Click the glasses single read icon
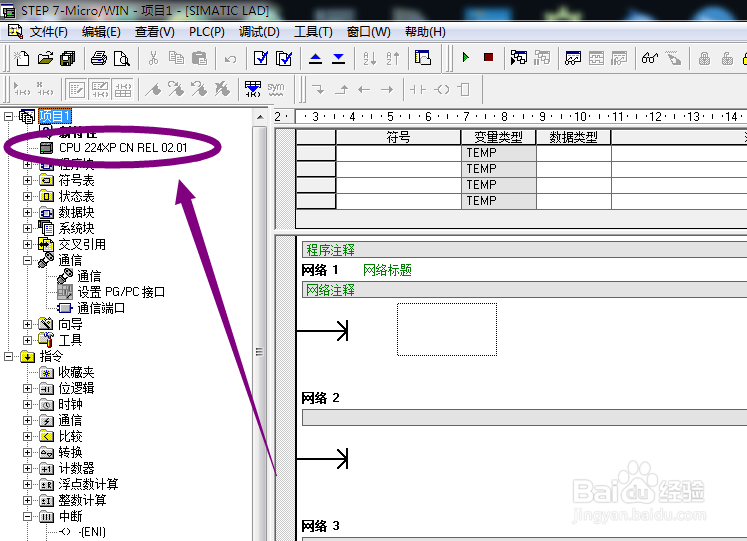 click(x=650, y=58)
